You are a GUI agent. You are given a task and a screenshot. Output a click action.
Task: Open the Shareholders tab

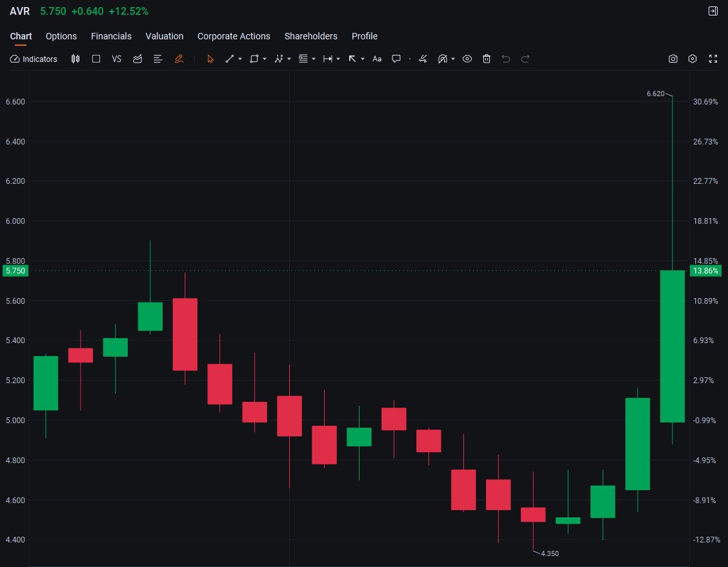pos(311,36)
